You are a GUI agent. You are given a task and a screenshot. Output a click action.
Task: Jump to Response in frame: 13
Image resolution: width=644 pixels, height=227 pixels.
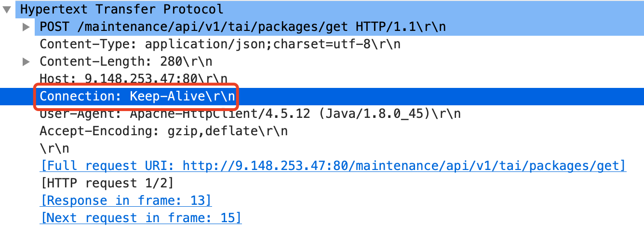pos(126,201)
